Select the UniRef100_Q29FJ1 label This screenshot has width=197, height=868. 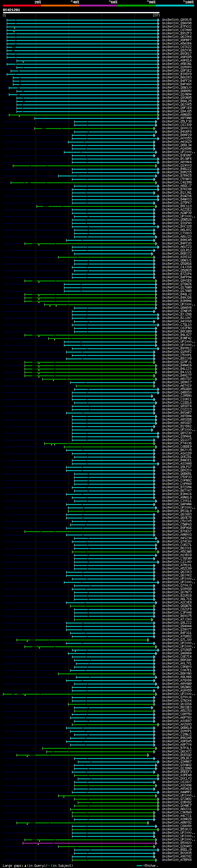pyautogui.click(x=177, y=362)
